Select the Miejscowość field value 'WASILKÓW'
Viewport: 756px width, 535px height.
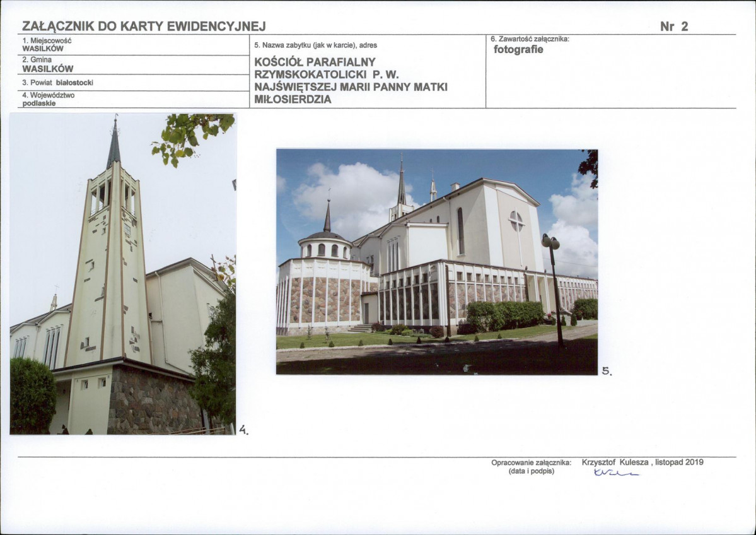coord(43,49)
